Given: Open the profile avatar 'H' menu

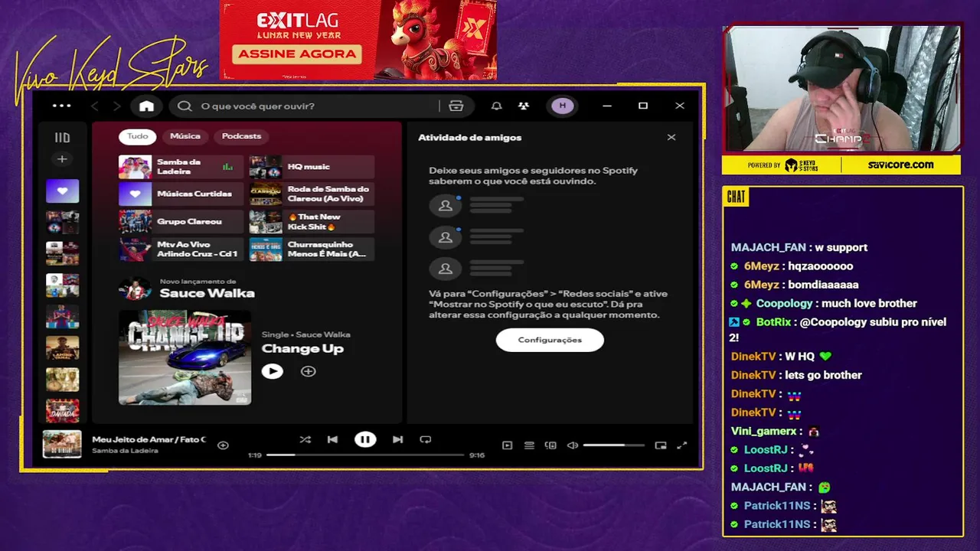Looking at the screenshot, I should coord(562,106).
